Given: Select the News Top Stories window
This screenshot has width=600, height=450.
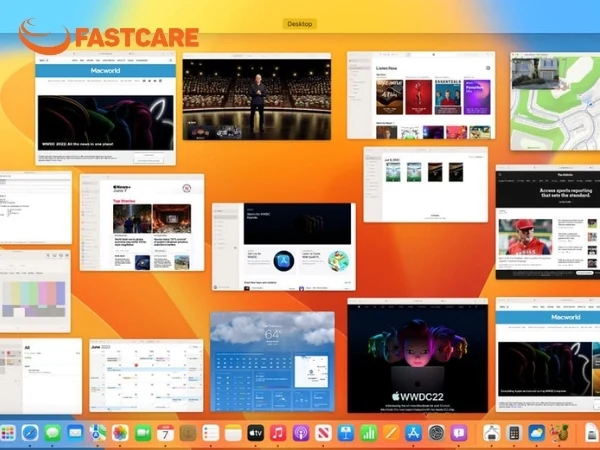Looking at the screenshot, I should pyautogui.click(x=142, y=222).
